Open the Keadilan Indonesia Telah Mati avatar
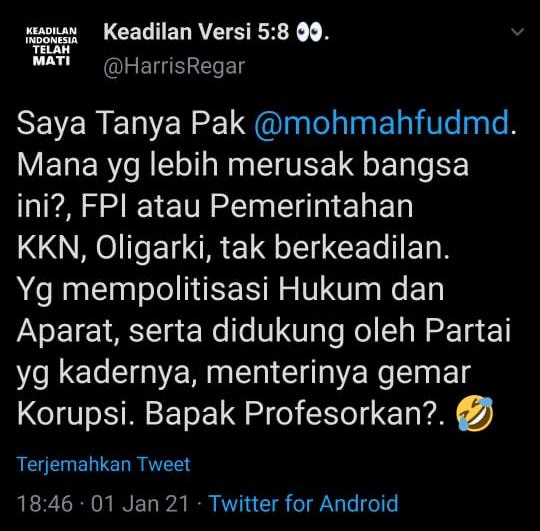 pos(51,46)
